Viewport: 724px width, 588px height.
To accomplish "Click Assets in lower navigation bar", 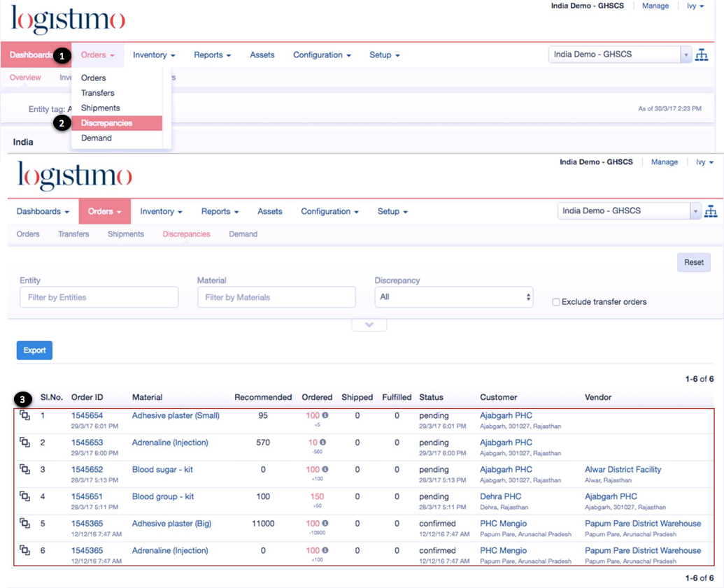I will click(x=269, y=211).
